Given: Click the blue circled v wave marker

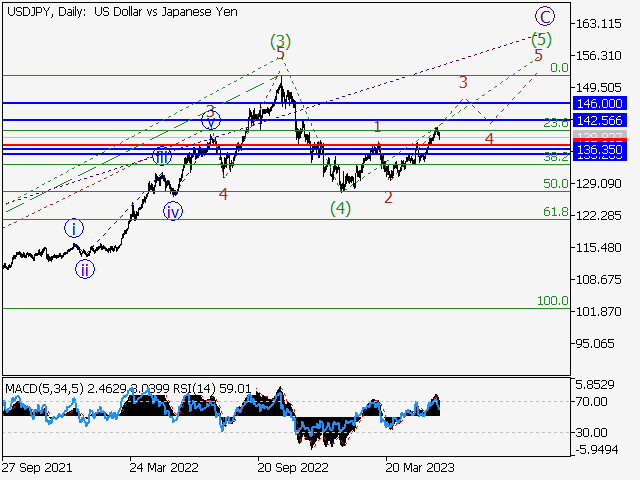Looking at the screenshot, I should [x=211, y=121].
